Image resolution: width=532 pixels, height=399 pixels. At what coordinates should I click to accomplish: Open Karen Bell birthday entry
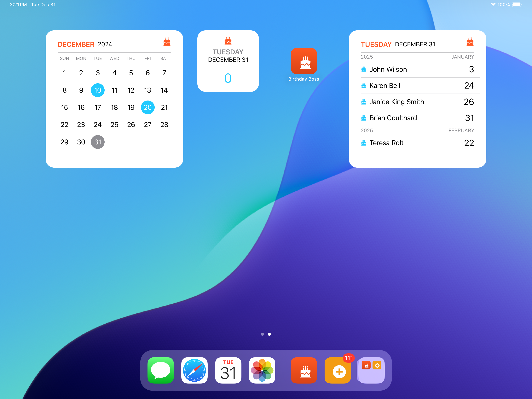click(x=420, y=86)
